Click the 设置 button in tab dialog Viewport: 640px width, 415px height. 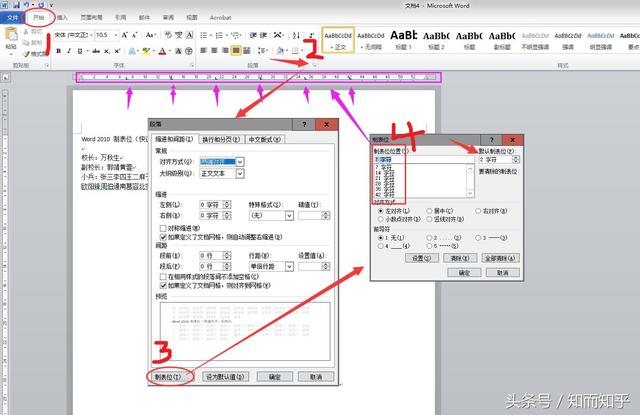click(x=422, y=258)
